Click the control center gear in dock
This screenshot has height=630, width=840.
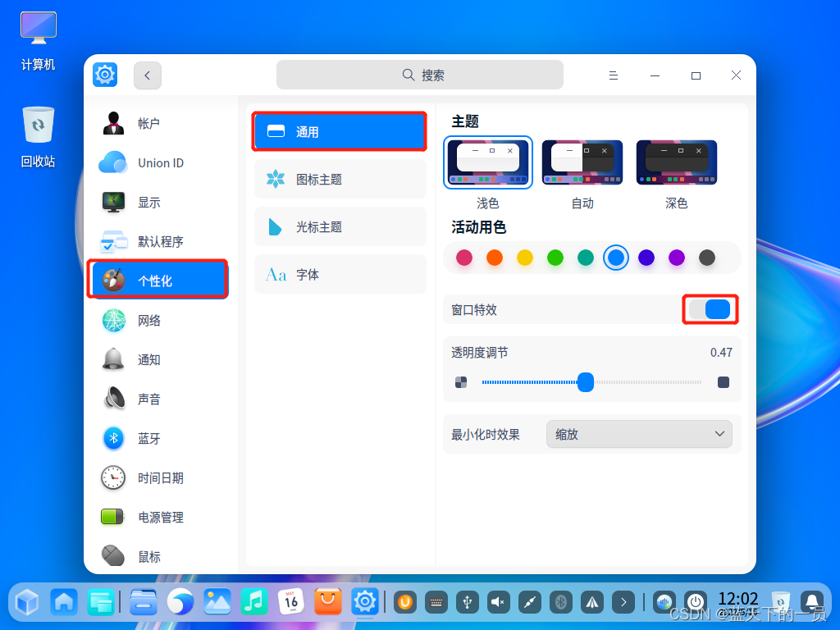pyautogui.click(x=365, y=602)
